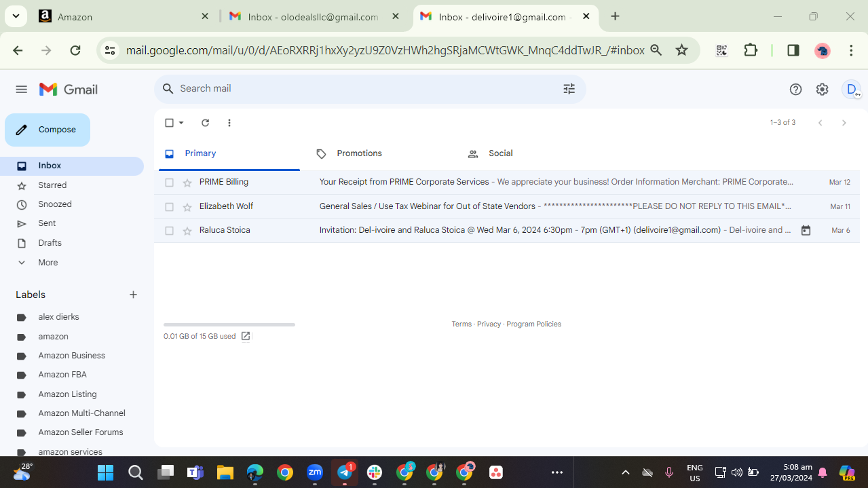Open the Inbox folder
Image resolution: width=868 pixels, height=488 pixels.
72,166
